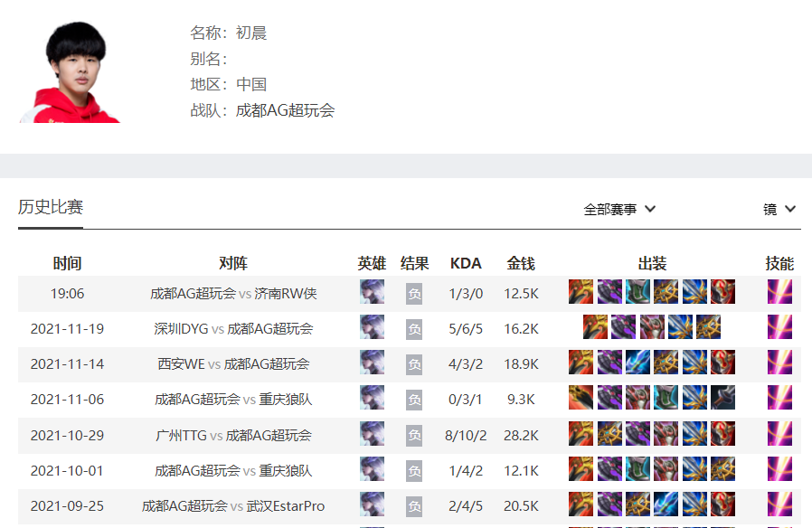Image resolution: width=812 pixels, height=528 pixels.
Task: Click hero icon in 2021-11-14 row
Action: (x=372, y=362)
